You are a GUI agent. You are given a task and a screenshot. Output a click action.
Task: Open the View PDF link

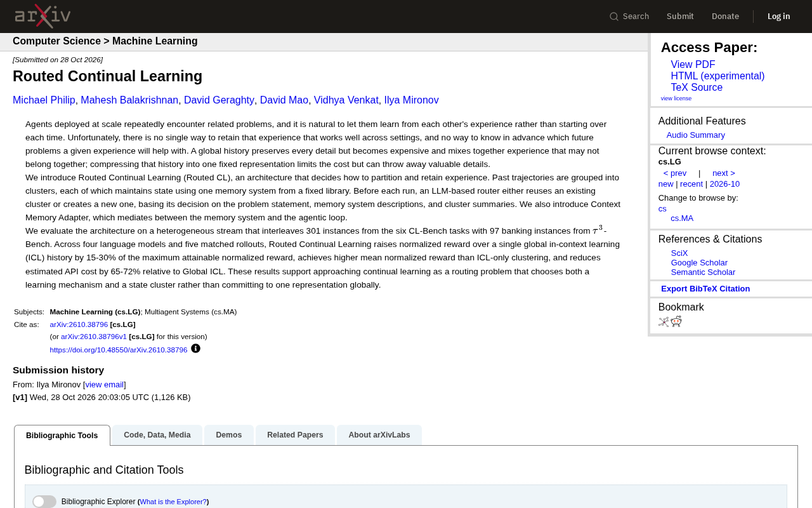[x=693, y=65]
